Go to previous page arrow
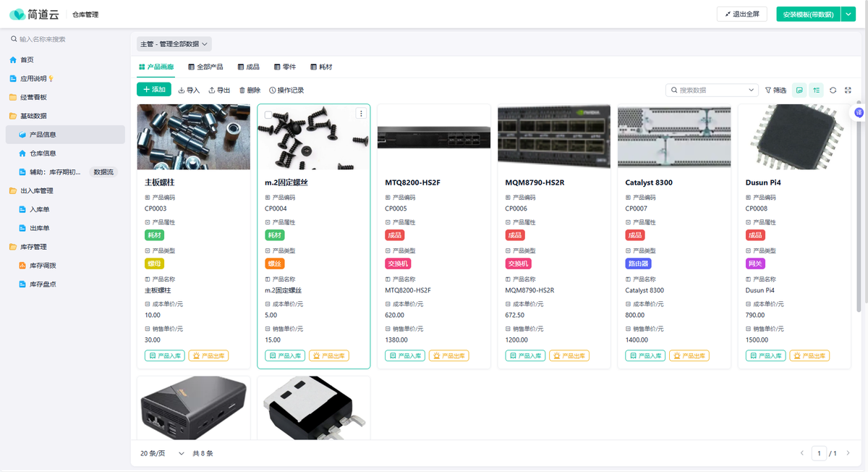 pos(801,453)
